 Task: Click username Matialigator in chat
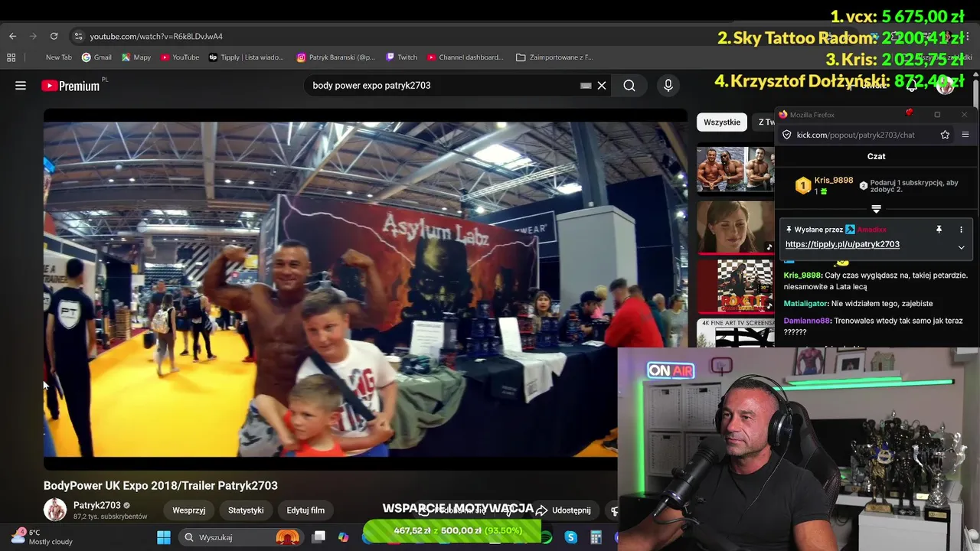(806, 304)
